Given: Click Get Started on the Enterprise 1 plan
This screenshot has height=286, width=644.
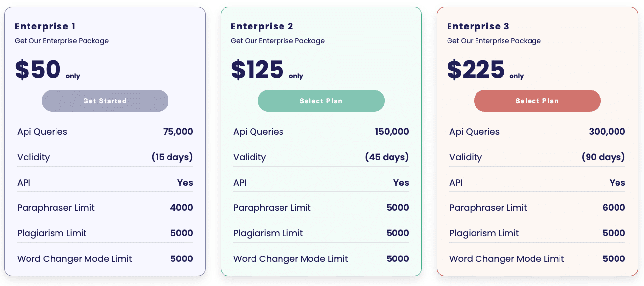Looking at the screenshot, I should point(105,101).
